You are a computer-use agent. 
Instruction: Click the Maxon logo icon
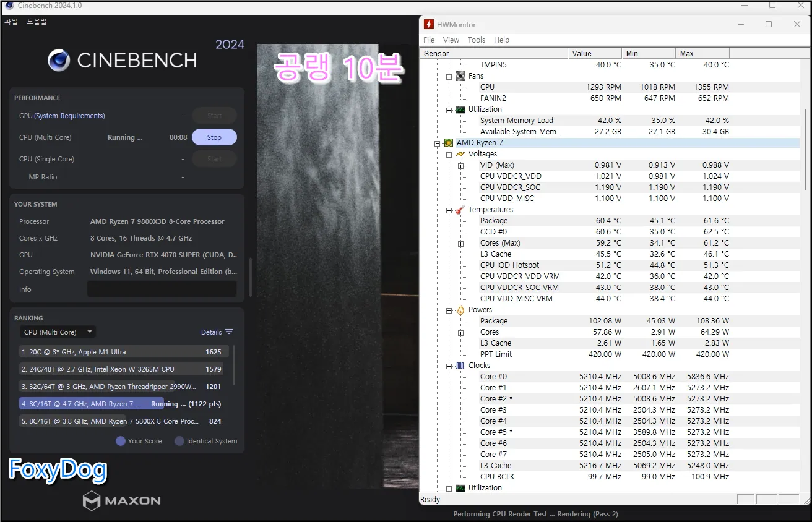click(x=92, y=500)
